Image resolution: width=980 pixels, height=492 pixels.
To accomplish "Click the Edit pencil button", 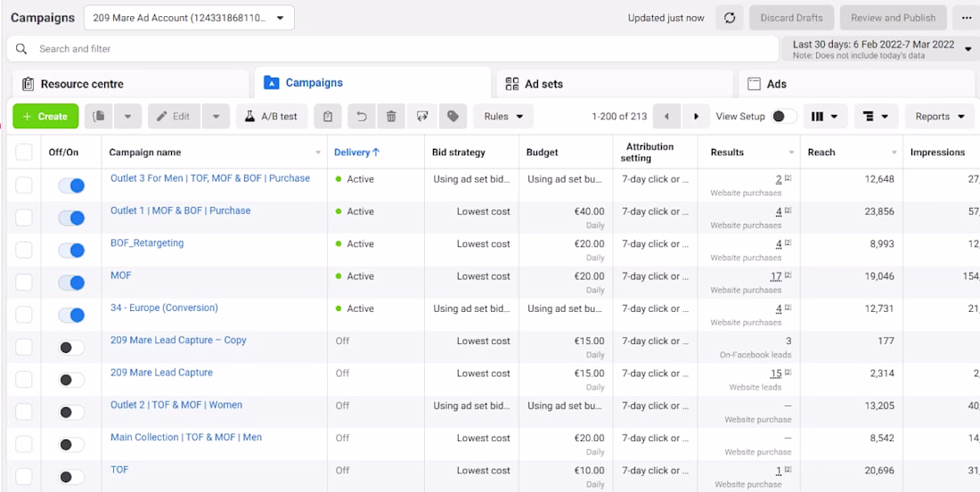I will click(175, 116).
